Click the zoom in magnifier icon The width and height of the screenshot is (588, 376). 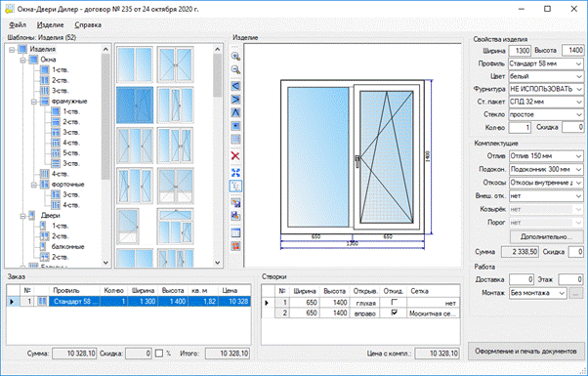click(x=235, y=57)
